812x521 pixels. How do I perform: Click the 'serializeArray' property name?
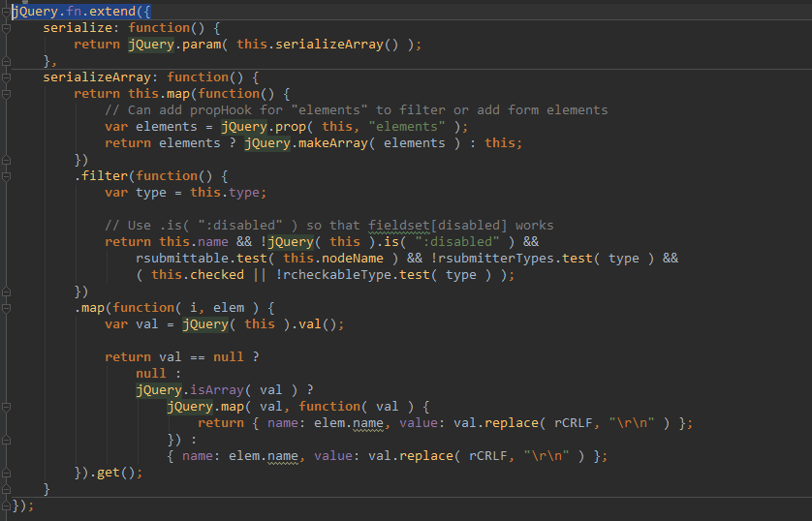[x=97, y=77]
